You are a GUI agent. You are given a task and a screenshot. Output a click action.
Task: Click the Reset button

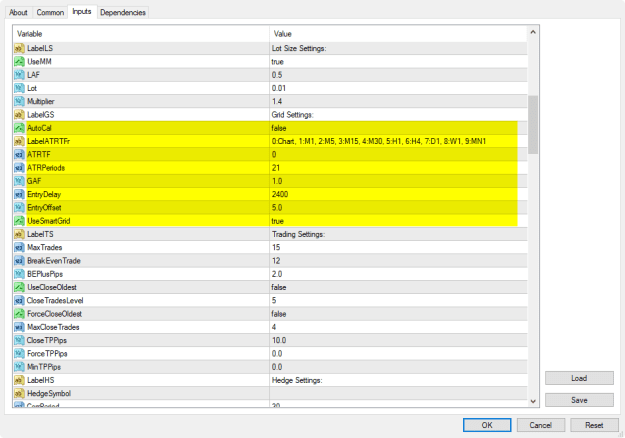pyautogui.click(x=594, y=425)
